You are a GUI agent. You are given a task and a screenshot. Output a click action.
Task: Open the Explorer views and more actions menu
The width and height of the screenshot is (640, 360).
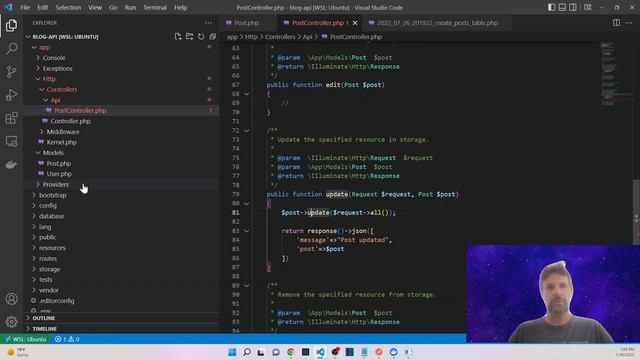[x=208, y=23]
